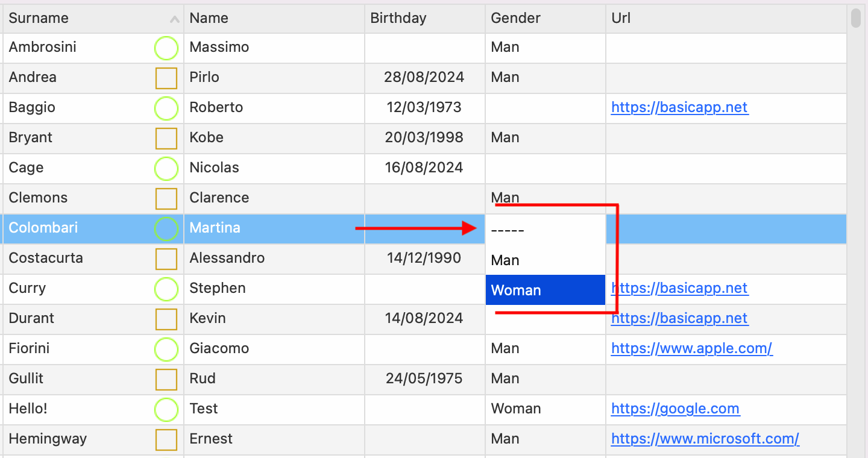Click the vertical scrollbar thumb
Viewport: 868px width, 458px height.
(x=856, y=18)
